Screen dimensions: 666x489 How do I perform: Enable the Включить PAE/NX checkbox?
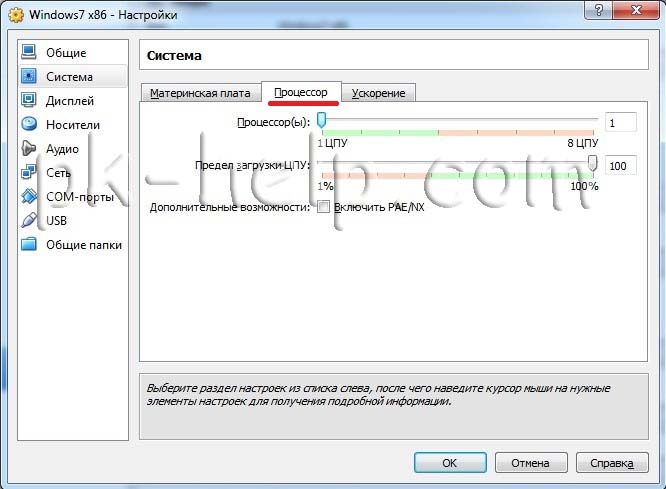(x=324, y=207)
